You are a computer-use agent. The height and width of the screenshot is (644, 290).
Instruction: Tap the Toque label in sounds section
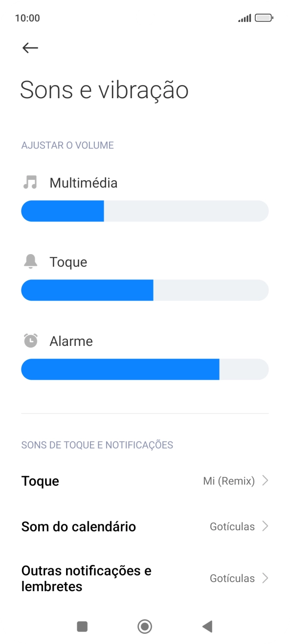(x=69, y=261)
